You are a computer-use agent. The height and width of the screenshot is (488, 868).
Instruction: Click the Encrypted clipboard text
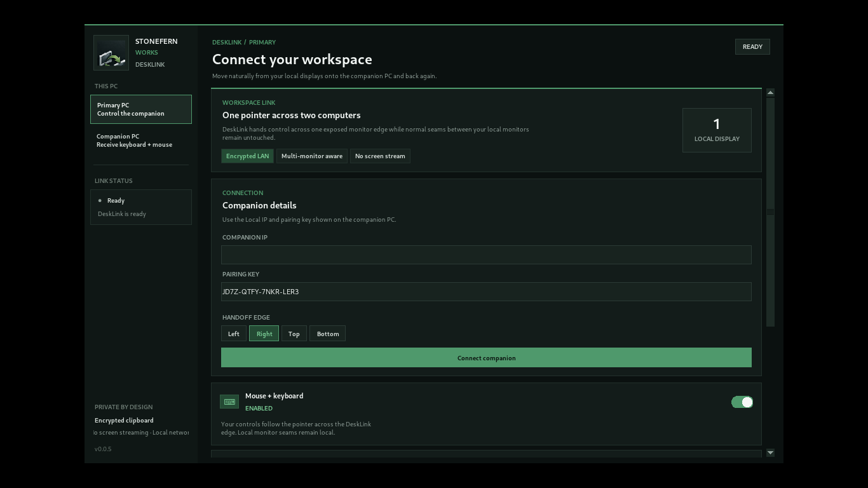tap(124, 421)
